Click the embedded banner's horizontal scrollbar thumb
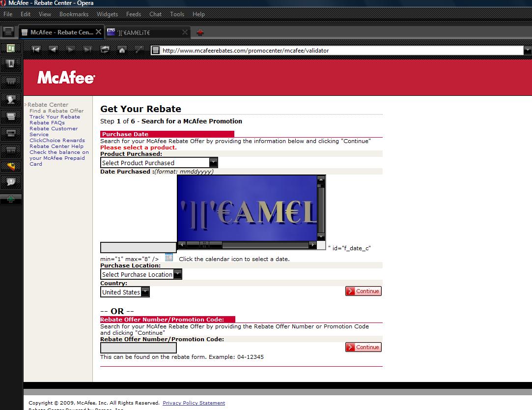The image size is (532, 410). pos(204,244)
